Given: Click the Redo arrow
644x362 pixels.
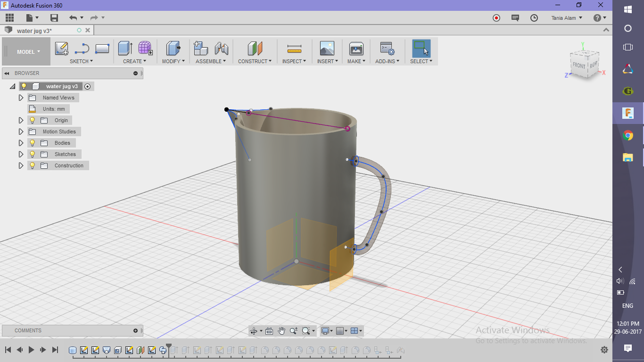Looking at the screenshot, I should 94,18.
